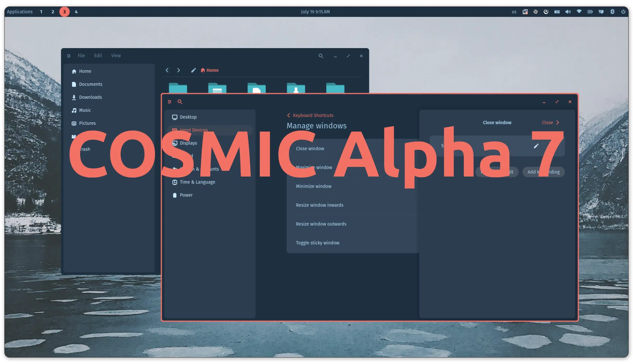Select Downloads in Files sidebar

109,97
